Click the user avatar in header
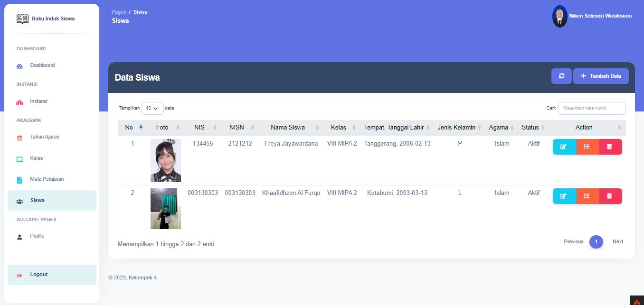The image size is (644, 305). (559, 16)
